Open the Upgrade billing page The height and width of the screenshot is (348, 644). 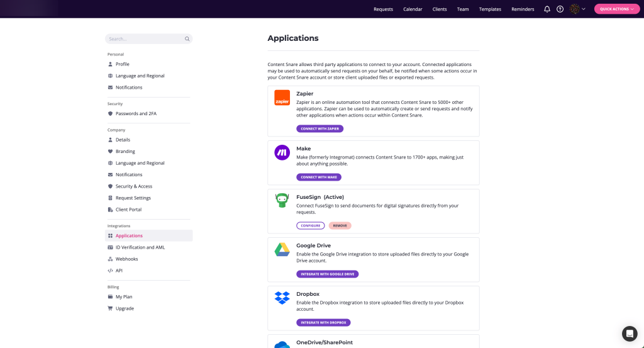click(125, 308)
